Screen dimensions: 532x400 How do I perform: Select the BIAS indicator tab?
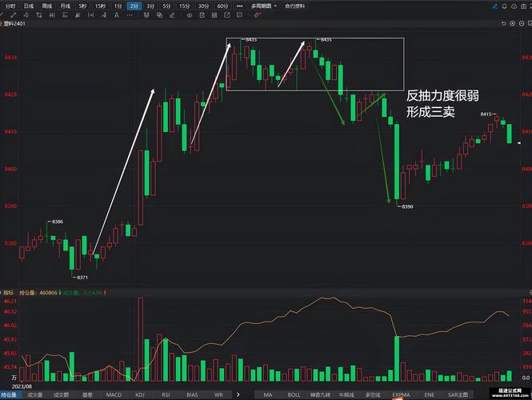[x=192, y=394]
